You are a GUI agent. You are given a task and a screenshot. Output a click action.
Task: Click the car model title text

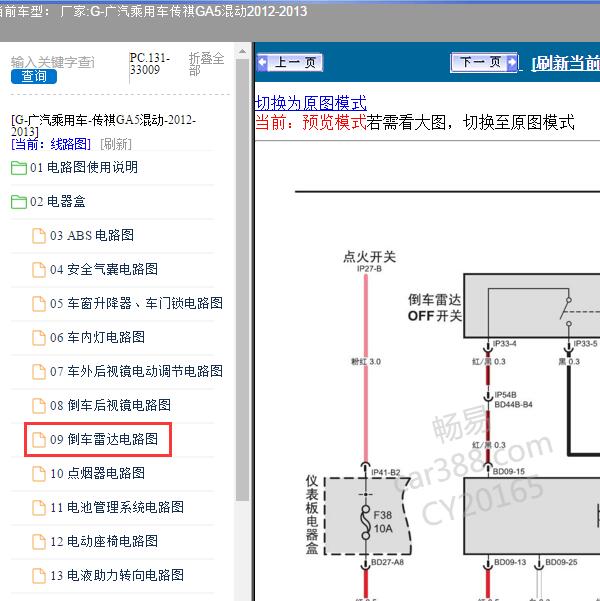pyautogui.click(x=153, y=11)
